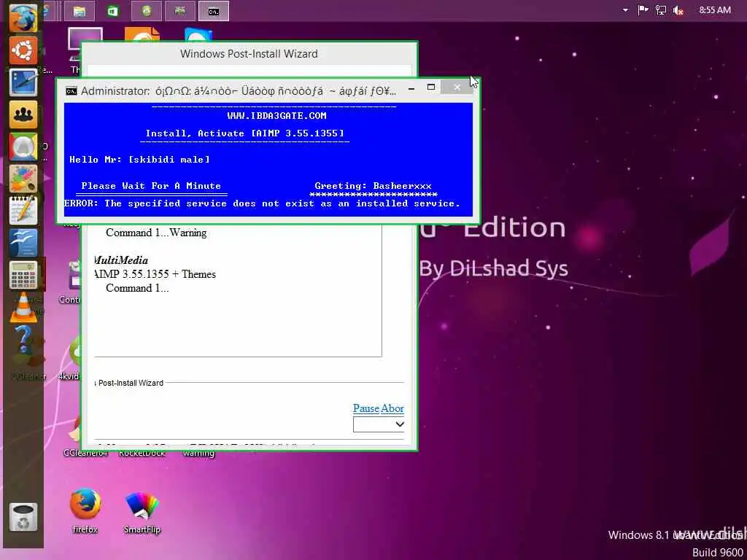Image resolution: width=747 pixels, height=560 pixels.
Task: Open the Action Center flag tray icon
Action: coord(643,10)
